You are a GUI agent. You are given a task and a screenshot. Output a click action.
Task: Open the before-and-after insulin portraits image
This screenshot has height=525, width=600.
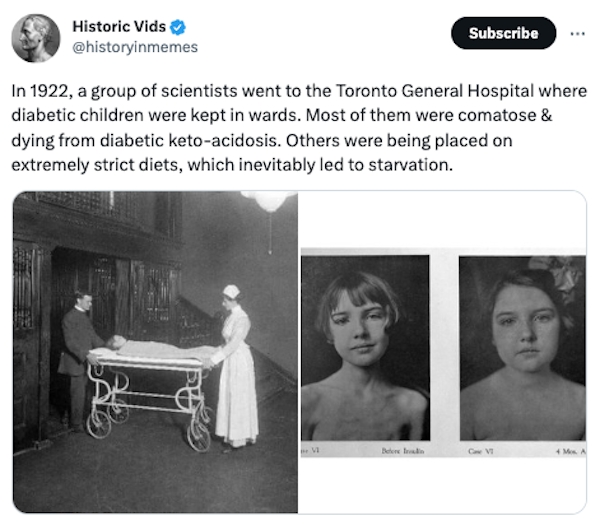[x=443, y=351]
